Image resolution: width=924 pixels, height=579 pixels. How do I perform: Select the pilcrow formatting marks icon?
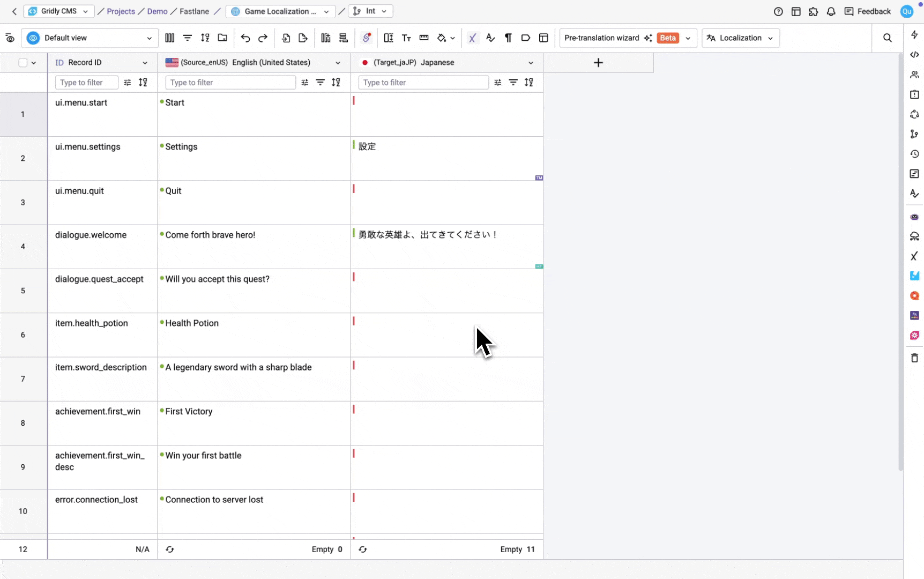(x=508, y=38)
